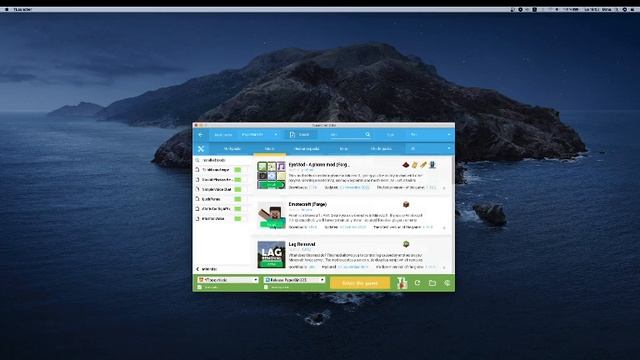Click the yellow Enter the game button

coord(360,283)
